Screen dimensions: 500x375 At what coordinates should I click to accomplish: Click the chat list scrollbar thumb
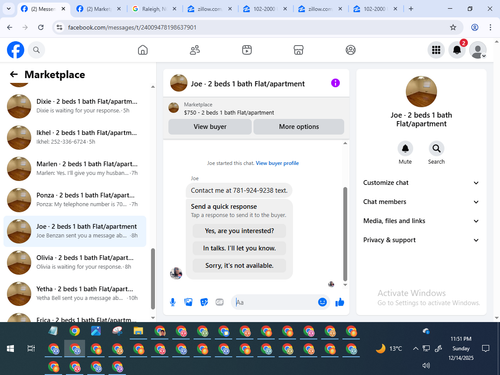[153, 278]
